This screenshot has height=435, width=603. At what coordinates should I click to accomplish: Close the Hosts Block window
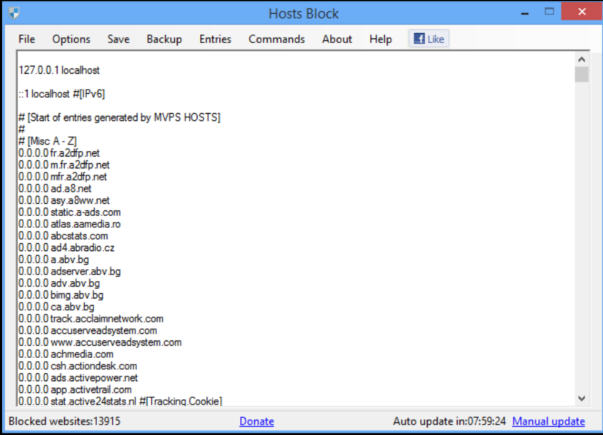tap(582, 12)
